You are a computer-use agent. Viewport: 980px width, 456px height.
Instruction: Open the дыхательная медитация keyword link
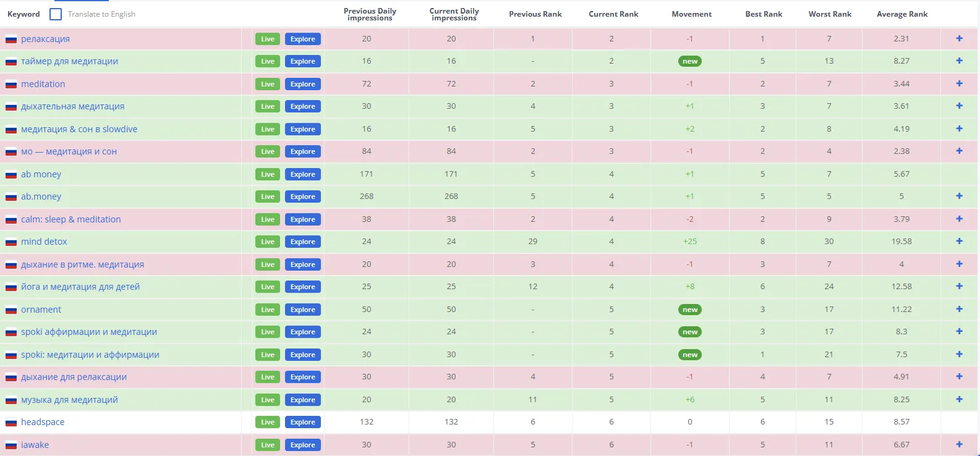click(x=72, y=106)
